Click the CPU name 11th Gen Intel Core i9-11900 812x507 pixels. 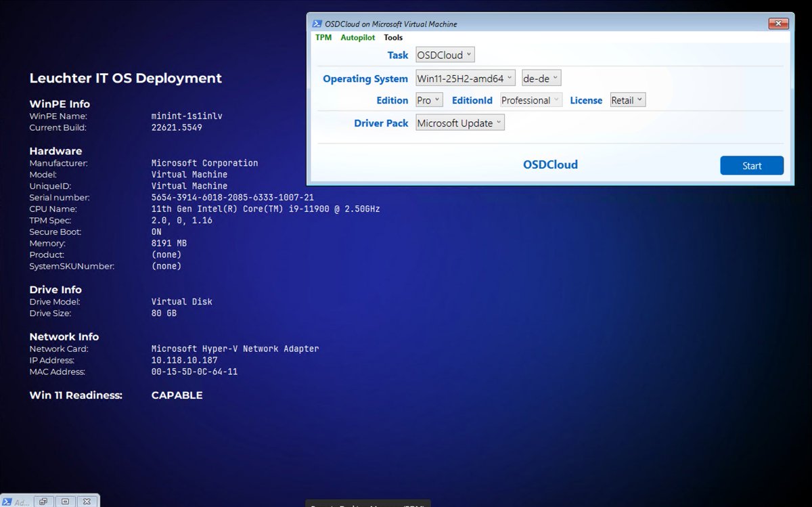[265, 209]
